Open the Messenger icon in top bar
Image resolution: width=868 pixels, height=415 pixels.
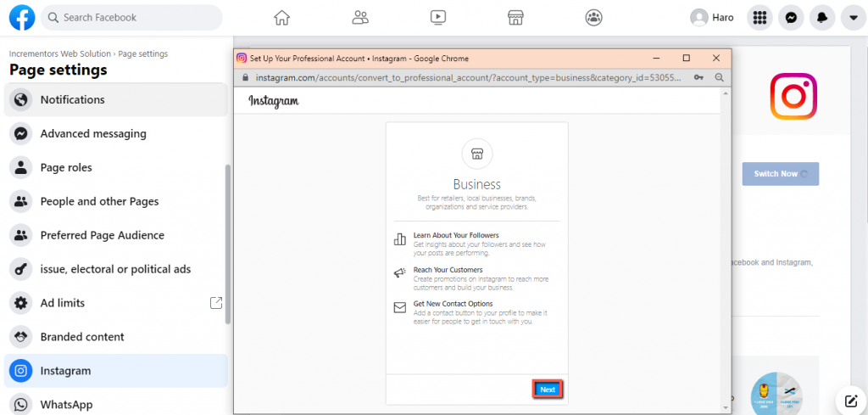pyautogui.click(x=791, y=18)
